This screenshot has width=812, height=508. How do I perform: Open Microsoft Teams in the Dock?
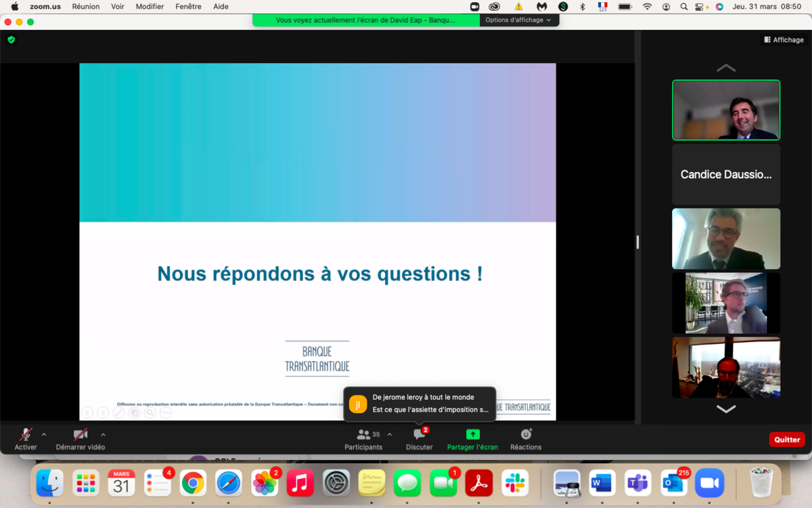pos(637,483)
